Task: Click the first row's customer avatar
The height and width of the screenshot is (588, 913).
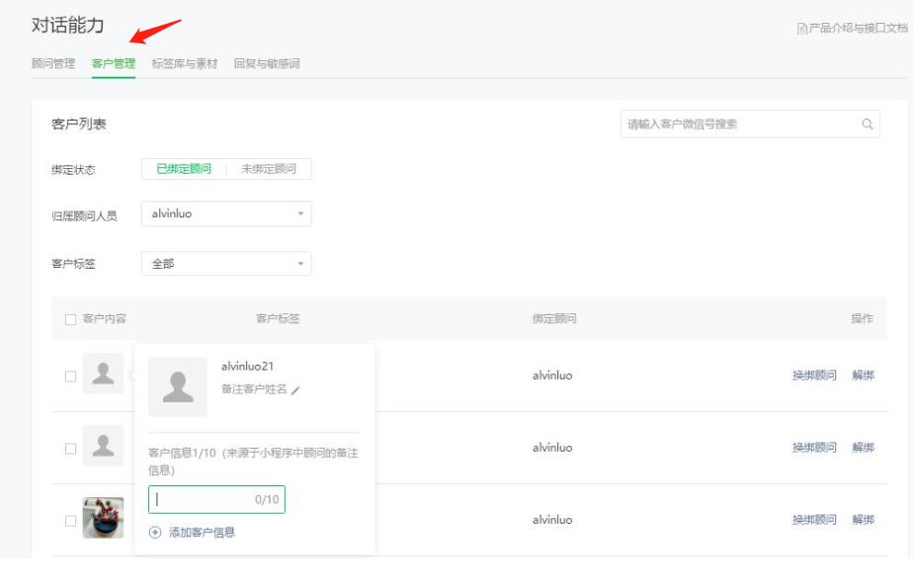Action: pos(103,374)
